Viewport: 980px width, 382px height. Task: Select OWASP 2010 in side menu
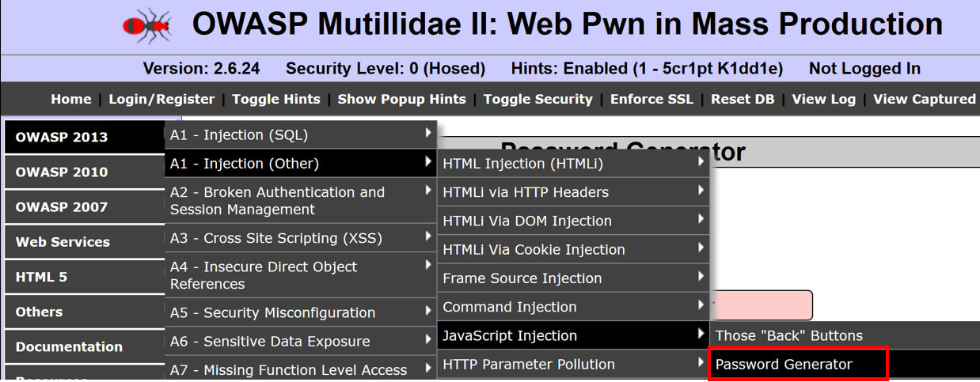point(85,172)
